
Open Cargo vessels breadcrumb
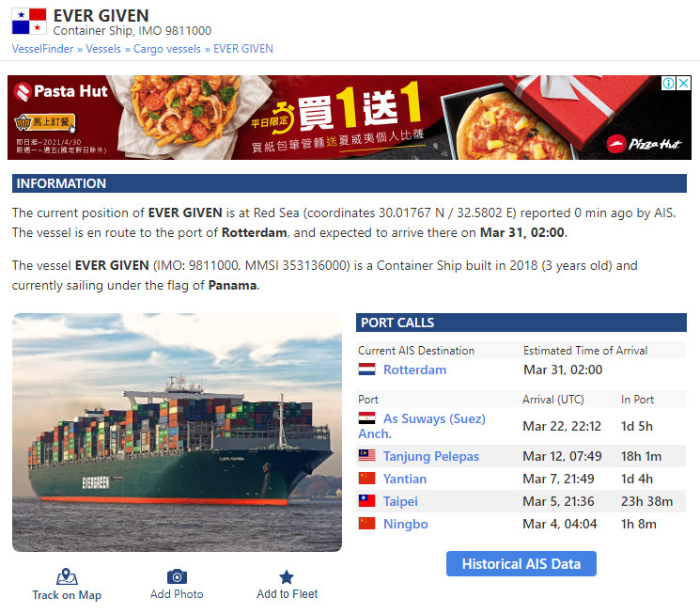(167, 49)
